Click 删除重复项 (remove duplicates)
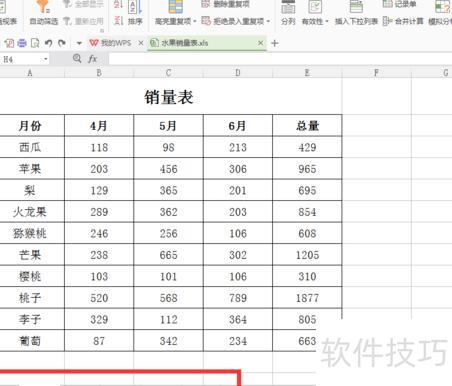 pos(226,4)
